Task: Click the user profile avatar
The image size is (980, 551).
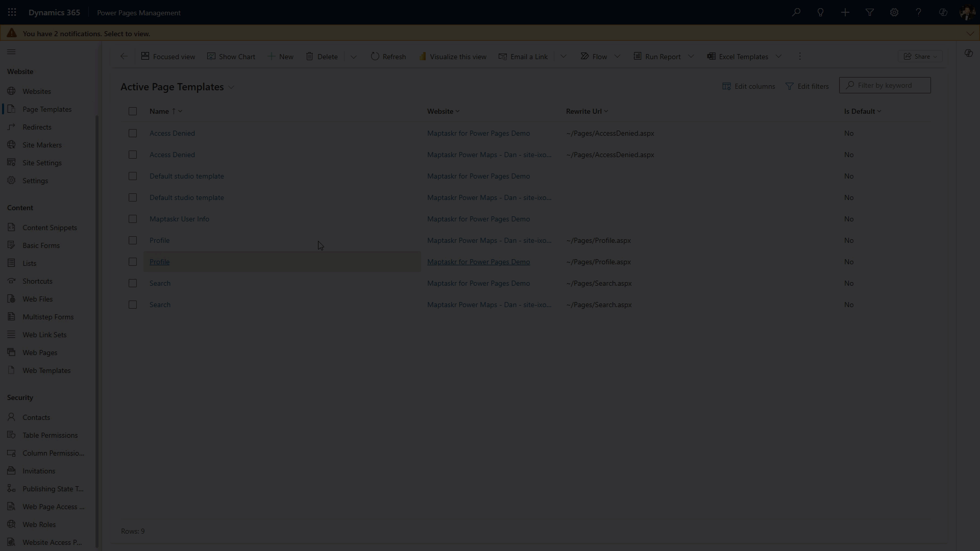Action: tap(967, 12)
